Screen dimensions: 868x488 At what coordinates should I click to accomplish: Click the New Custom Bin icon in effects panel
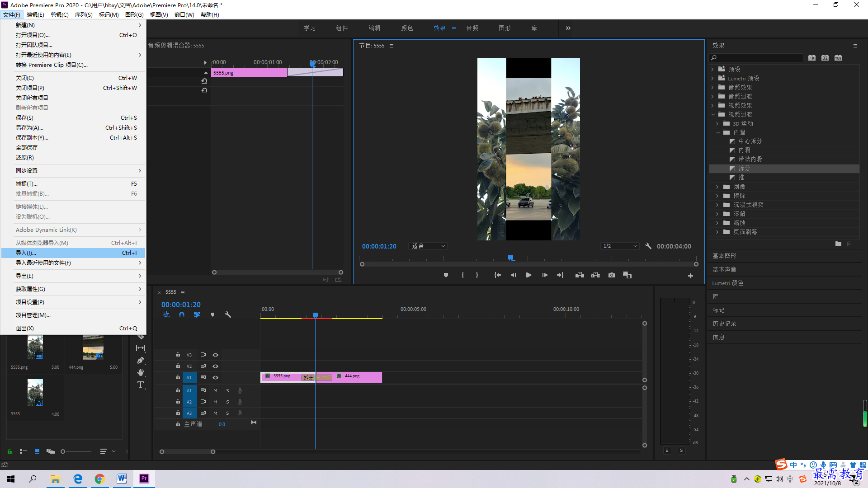point(838,244)
